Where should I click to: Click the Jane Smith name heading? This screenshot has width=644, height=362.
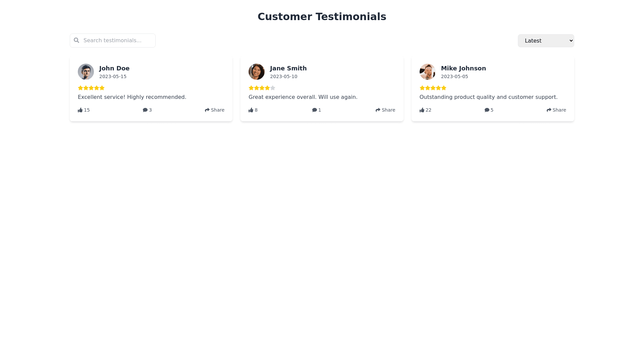(x=288, y=68)
